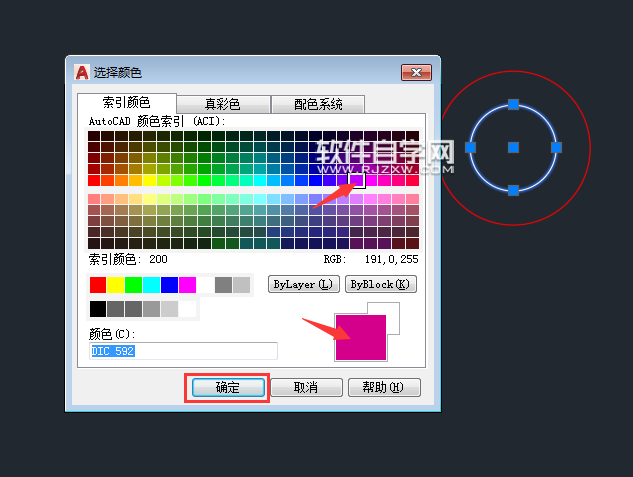The width and height of the screenshot is (633, 477).
Task: Pick the light gray swatch ending the standard colors row
Action: tap(241, 285)
